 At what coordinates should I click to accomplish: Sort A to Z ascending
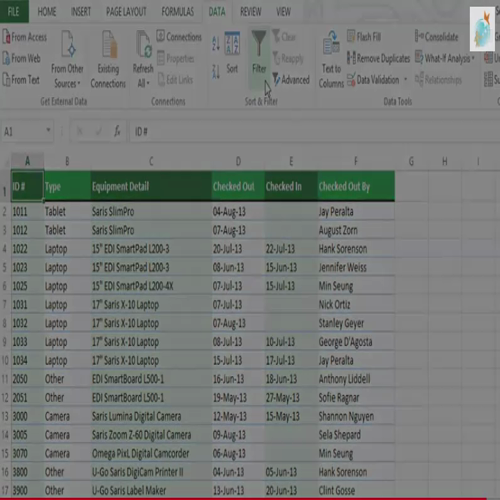click(x=216, y=43)
